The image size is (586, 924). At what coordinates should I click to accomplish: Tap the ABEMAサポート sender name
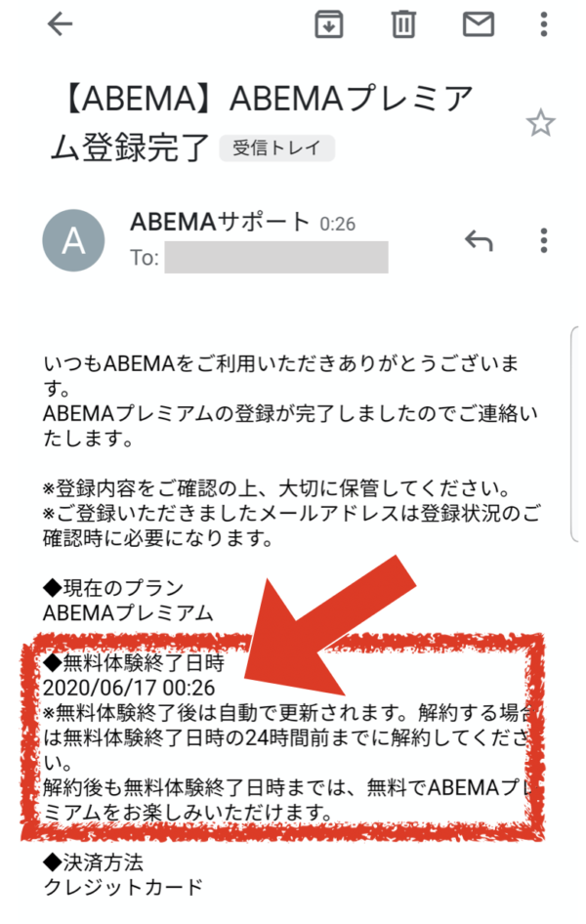[x=220, y=222]
